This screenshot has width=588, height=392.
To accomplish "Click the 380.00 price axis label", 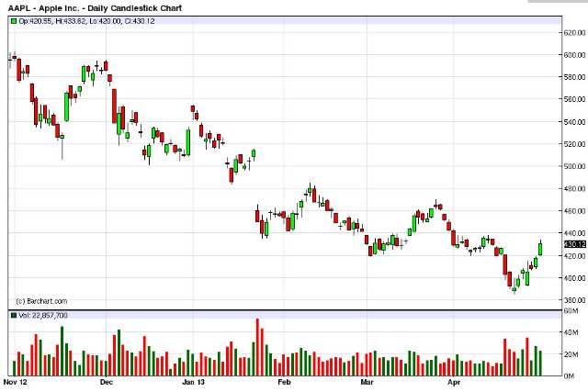I will pyautogui.click(x=574, y=300).
